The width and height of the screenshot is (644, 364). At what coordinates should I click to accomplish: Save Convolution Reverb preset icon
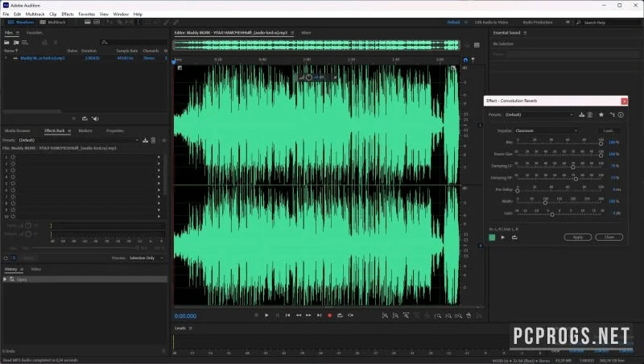581,114
